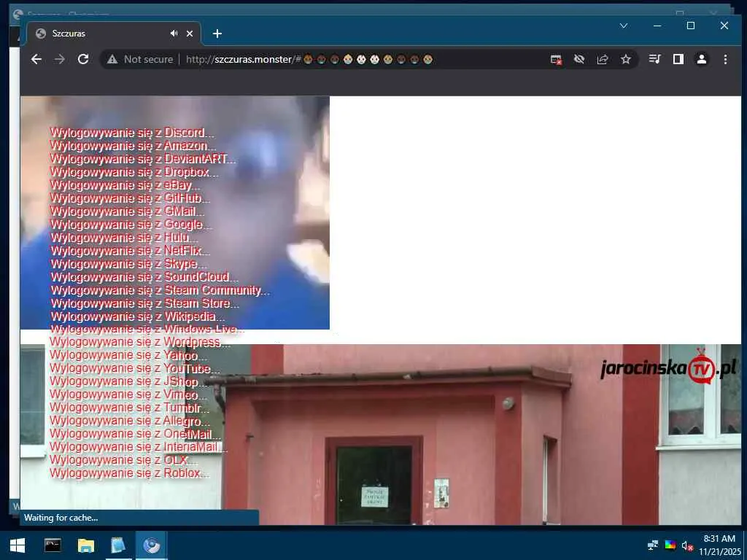Image resolution: width=747 pixels, height=560 pixels.
Task: Reload the Szczuras page
Action: [x=83, y=59]
